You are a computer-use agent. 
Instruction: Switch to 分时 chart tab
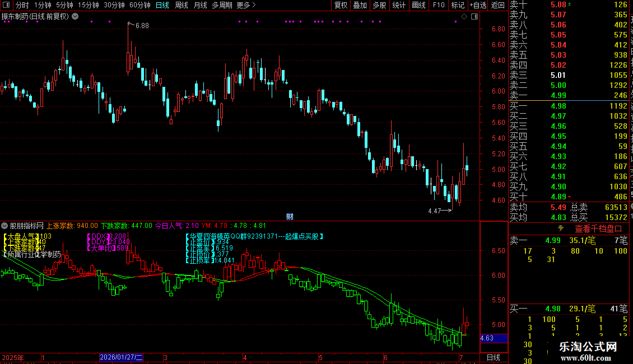tap(22, 5)
